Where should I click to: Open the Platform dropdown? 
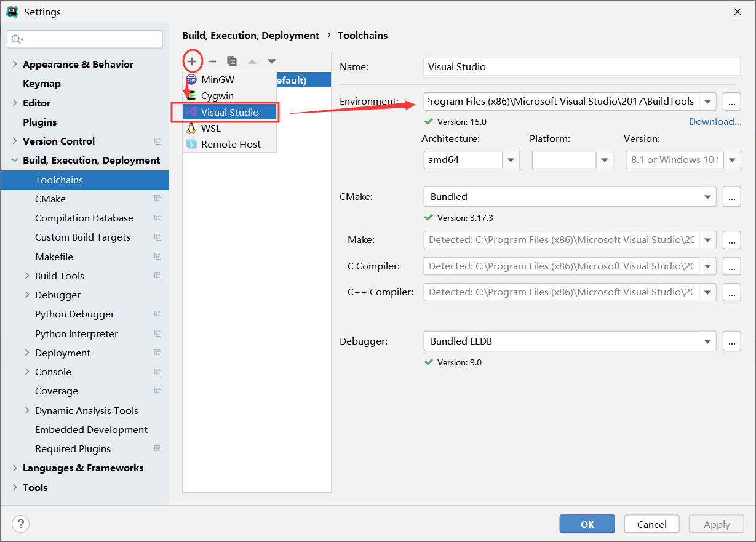pos(605,160)
